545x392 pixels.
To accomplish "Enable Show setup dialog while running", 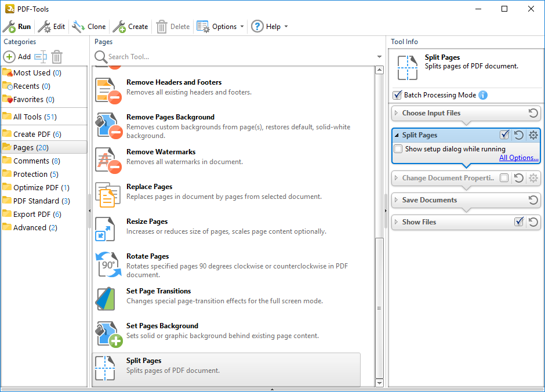I will pyautogui.click(x=398, y=149).
